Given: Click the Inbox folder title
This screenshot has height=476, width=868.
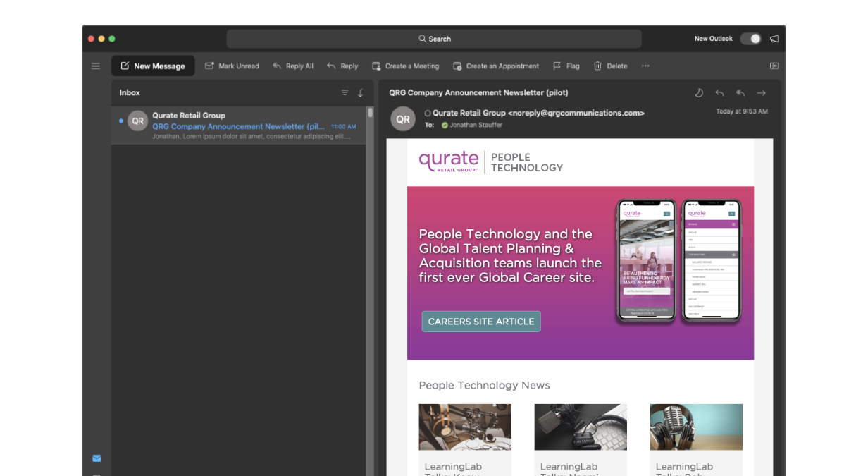Looking at the screenshot, I should point(130,92).
